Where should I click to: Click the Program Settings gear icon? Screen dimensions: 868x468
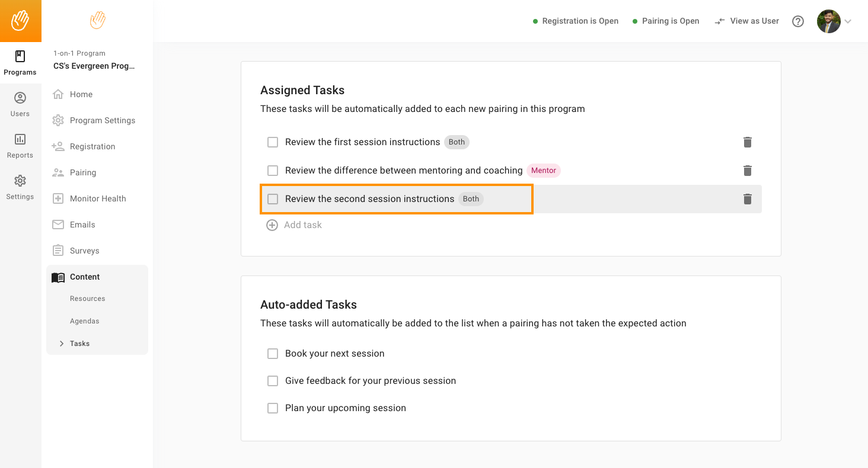coord(58,120)
